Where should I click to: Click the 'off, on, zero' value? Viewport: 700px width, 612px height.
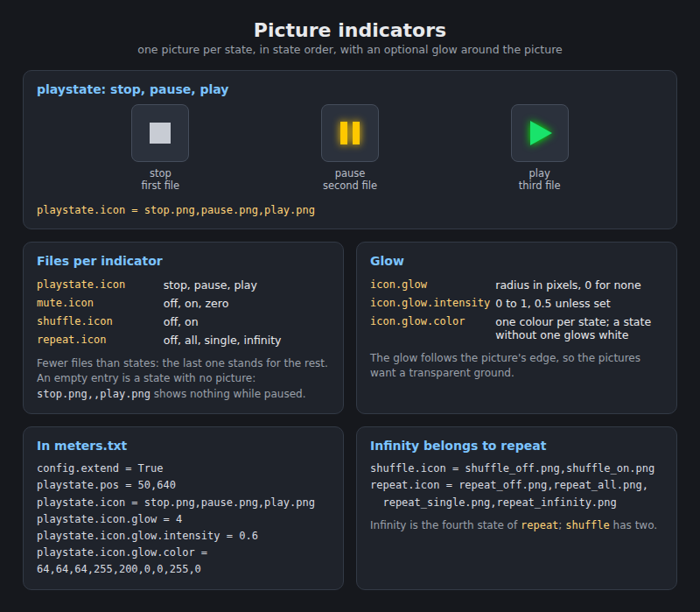point(196,303)
